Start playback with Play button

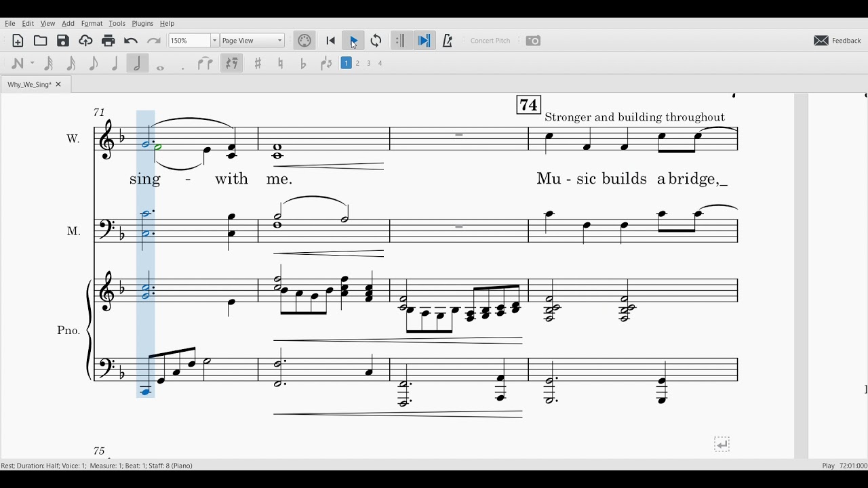(353, 41)
